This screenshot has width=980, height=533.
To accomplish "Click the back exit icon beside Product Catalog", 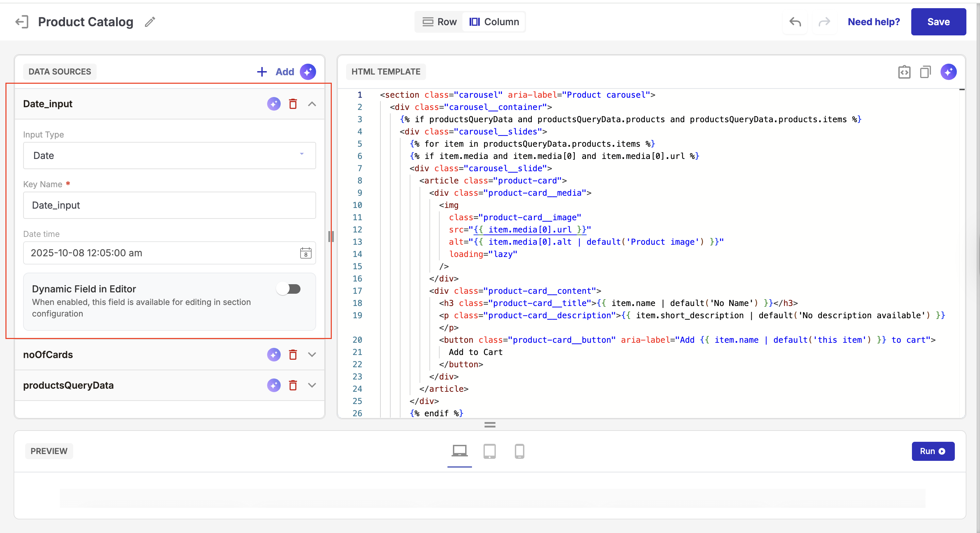I will click(22, 22).
